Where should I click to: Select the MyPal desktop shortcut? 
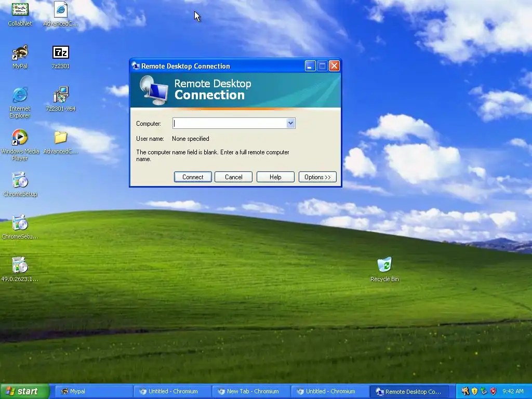coord(20,57)
